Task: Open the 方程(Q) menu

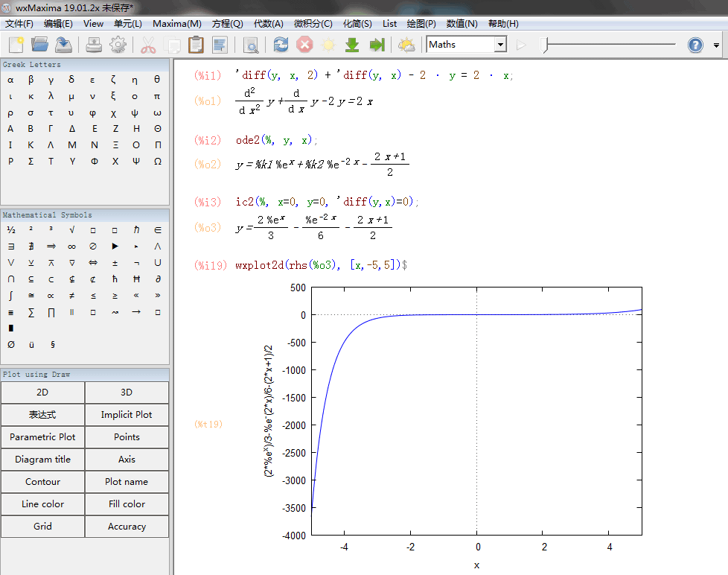Action: coord(228,24)
